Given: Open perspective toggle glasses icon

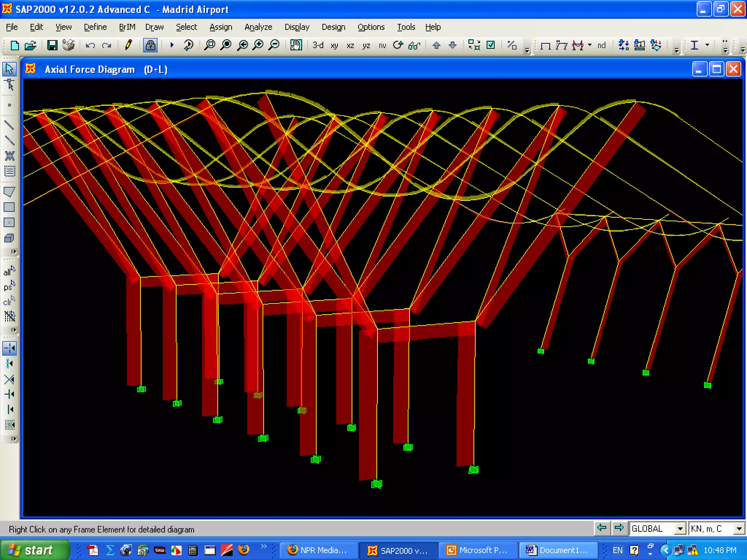Looking at the screenshot, I should pyautogui.click(x=414, y=46).
